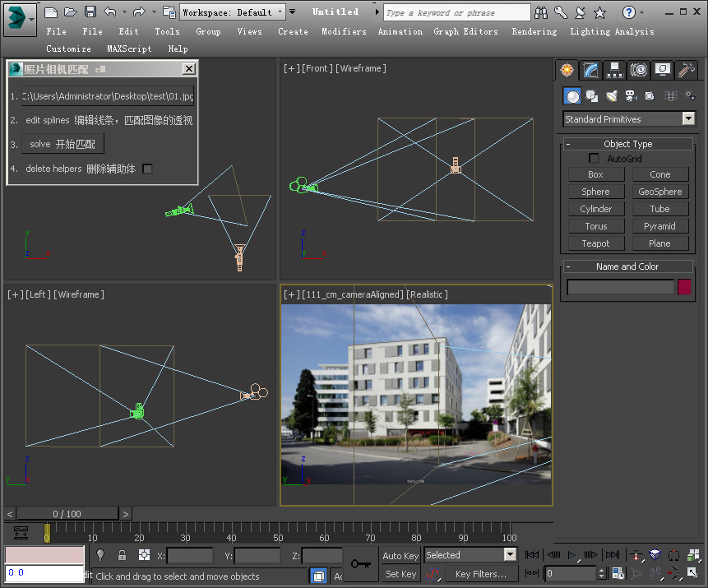Open the Motion panel tab

(639, 70)
